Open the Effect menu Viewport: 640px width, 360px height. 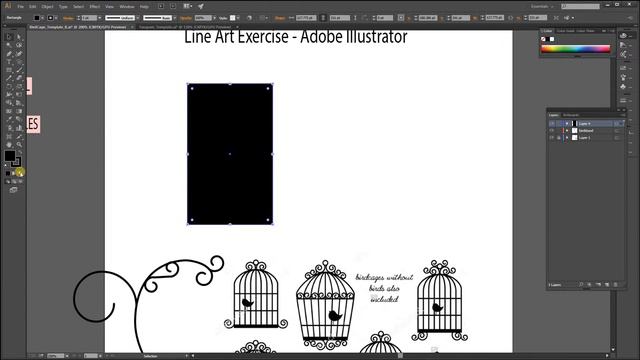tap(95, 7)
